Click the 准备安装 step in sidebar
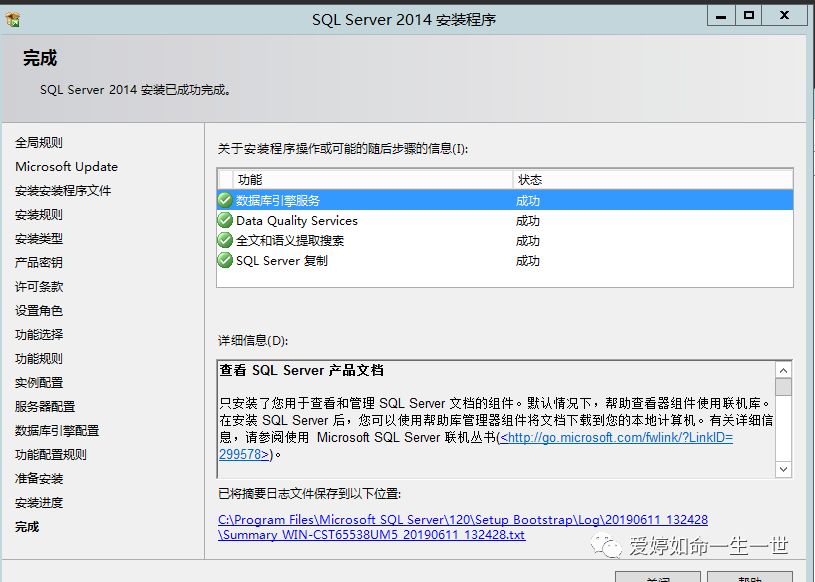 (x=39, y=479)
